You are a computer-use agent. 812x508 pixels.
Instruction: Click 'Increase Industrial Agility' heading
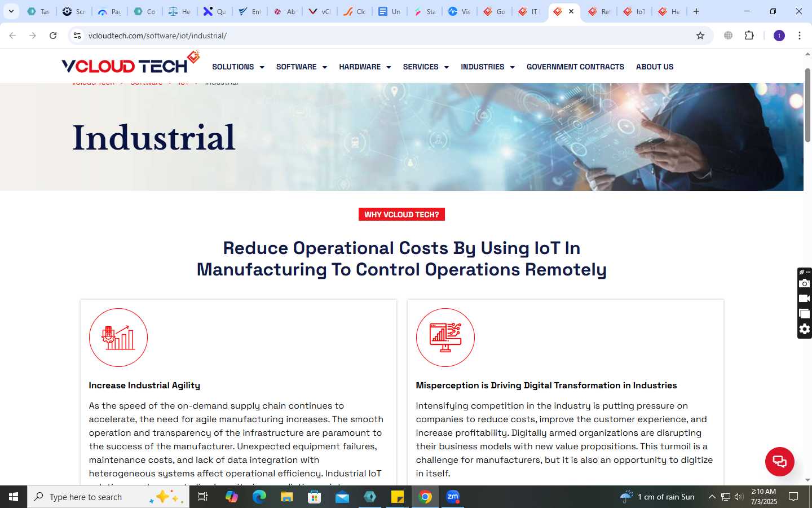pos(144,386)
